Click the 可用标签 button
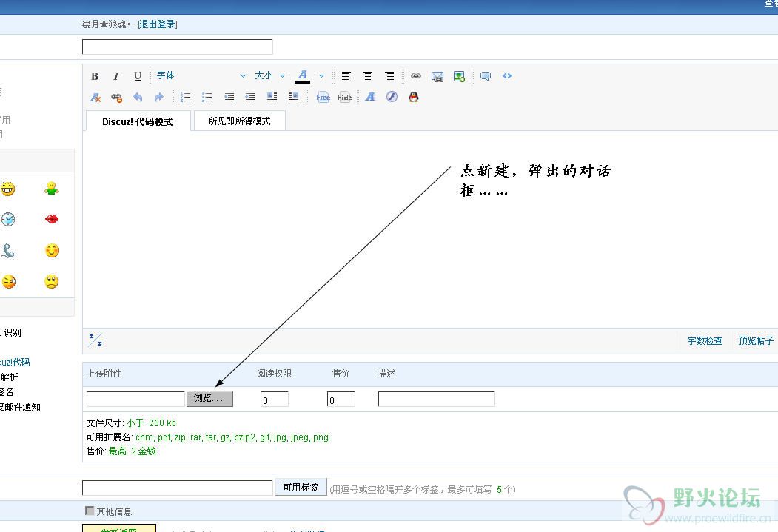778x532 pixels. 301,488
